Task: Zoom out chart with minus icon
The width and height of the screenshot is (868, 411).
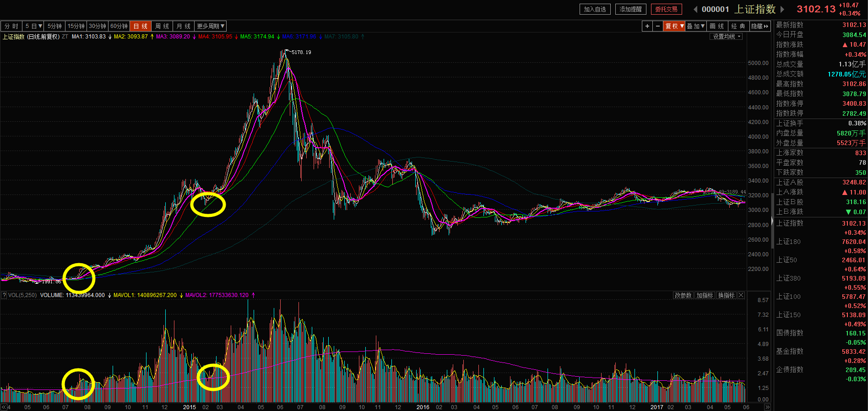Action: coord(658,26)
